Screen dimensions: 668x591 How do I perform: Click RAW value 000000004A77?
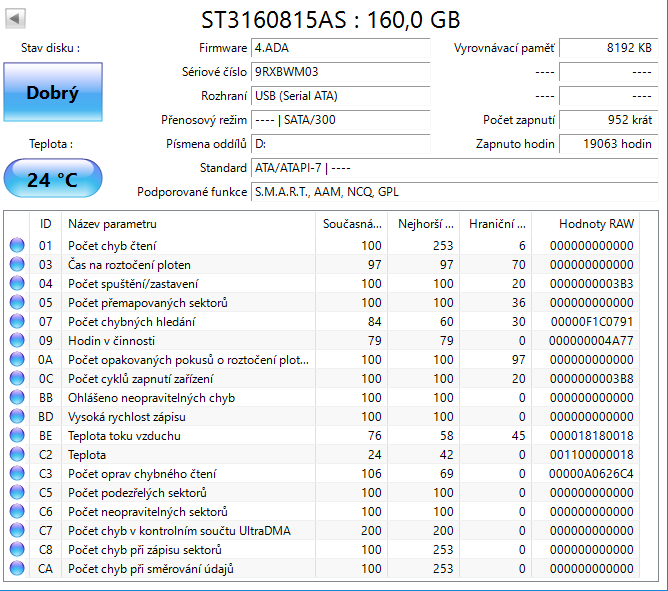point(591,341)
